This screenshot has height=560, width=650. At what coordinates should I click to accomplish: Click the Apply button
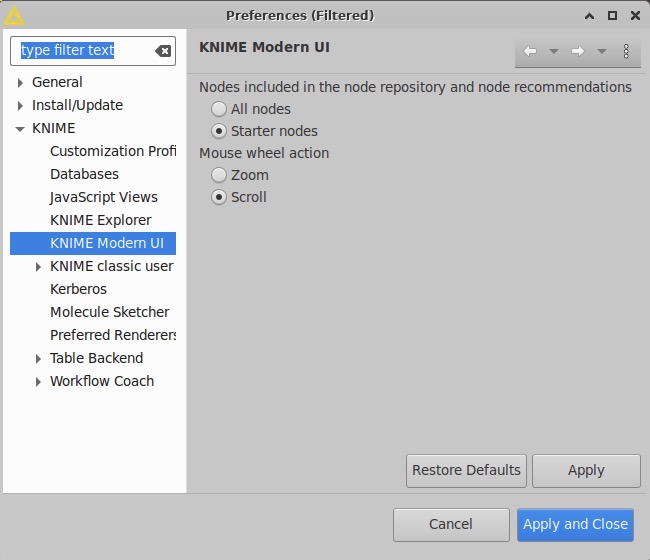pos(586,471)
